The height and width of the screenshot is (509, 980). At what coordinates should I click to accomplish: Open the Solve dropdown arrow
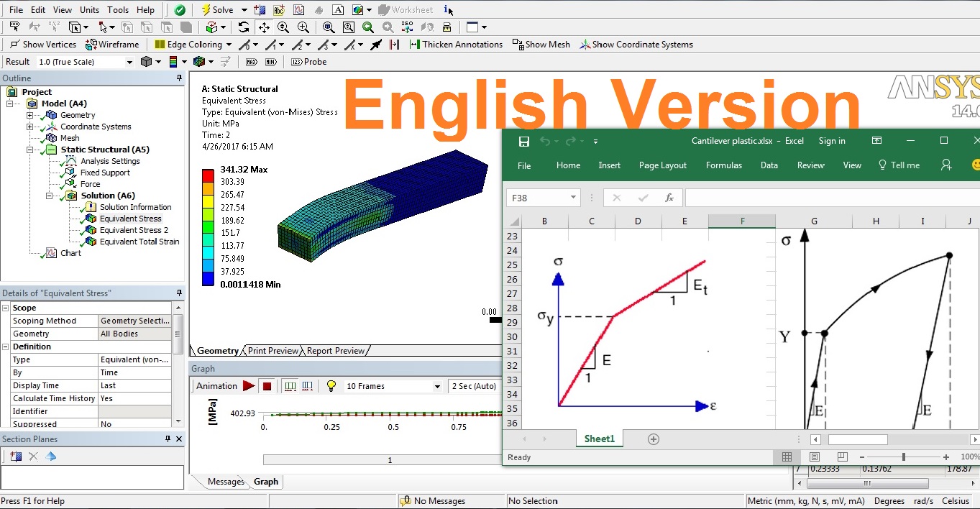coord(244,10)
